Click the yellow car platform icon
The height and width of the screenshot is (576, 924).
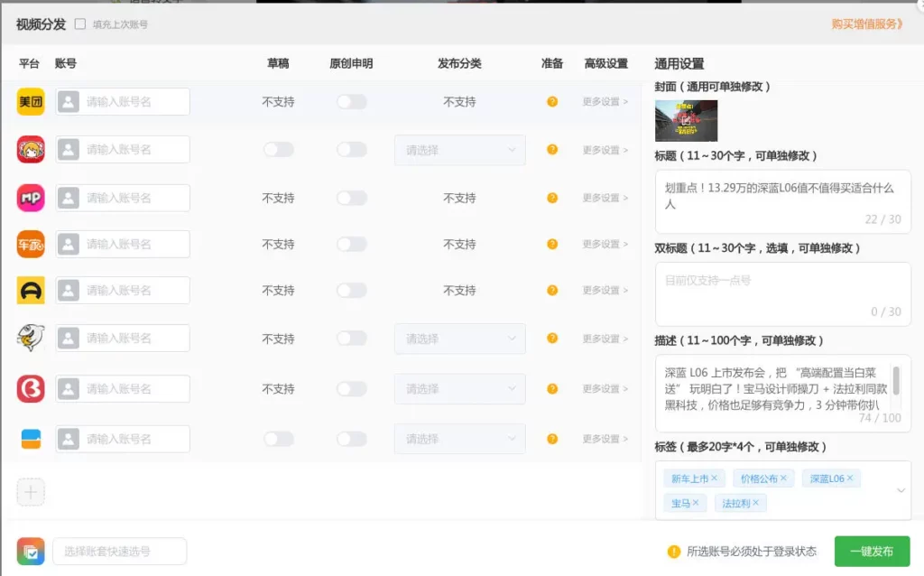point(31,291)
